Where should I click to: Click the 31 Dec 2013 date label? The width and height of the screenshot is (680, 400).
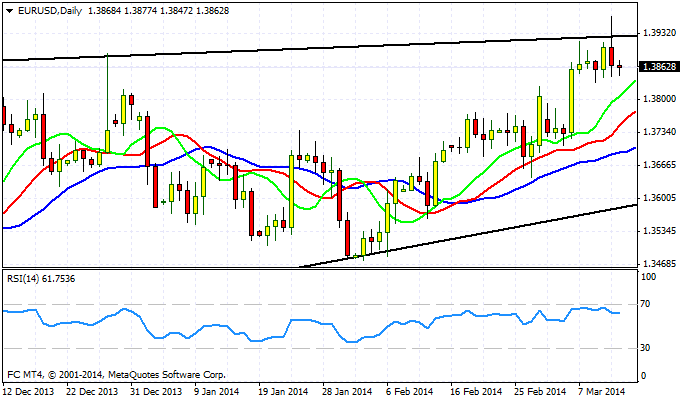click(x=156, y=392)
